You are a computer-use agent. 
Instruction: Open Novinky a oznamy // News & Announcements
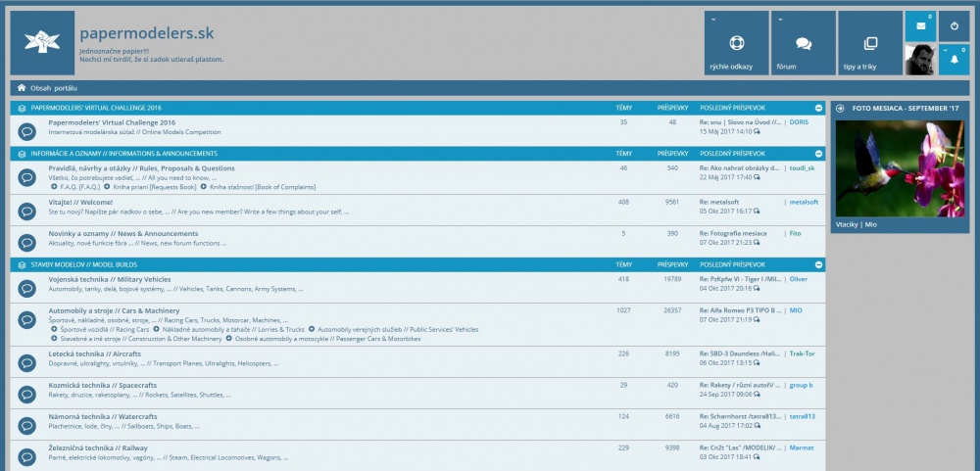[123, 233]
